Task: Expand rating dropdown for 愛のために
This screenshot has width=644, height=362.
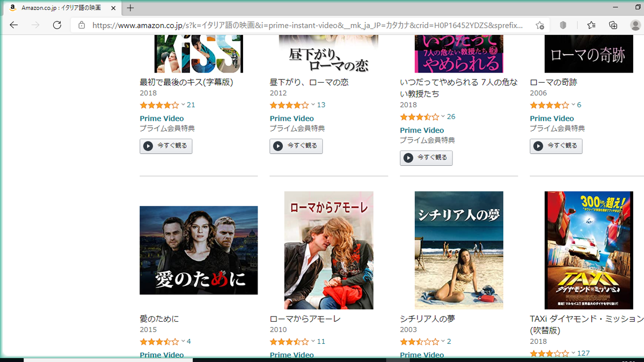Action: coord(183,341)
